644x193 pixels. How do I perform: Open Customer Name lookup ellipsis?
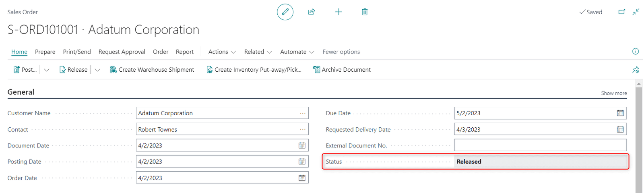tap(303, 113)
